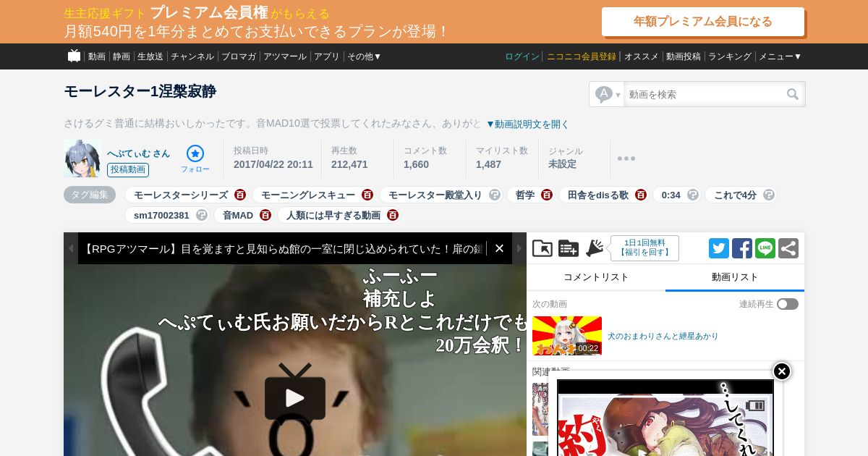The height and width of the screenshot is (456, 868).
Task: Open next video thumbnail 00:22
Action: click(x=567, y=336)
